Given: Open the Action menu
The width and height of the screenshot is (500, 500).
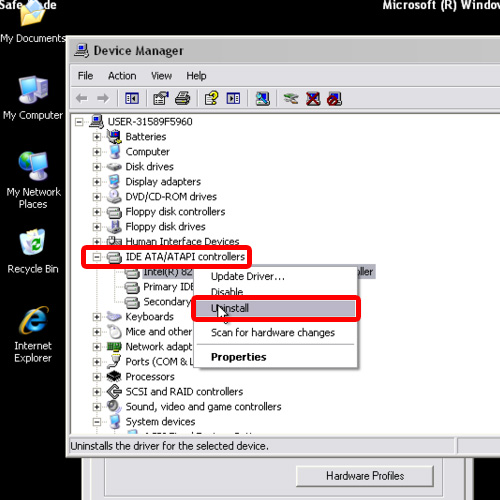Looking at the screenshot, I should (x=122, y=76).
